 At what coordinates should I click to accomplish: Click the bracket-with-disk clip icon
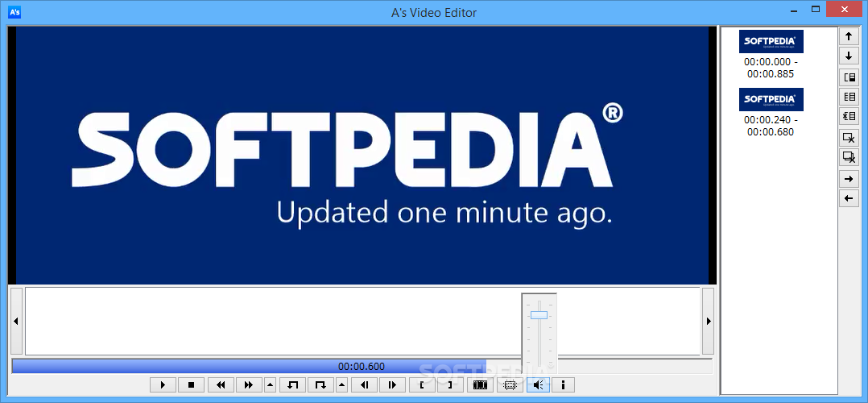point(849,77)
